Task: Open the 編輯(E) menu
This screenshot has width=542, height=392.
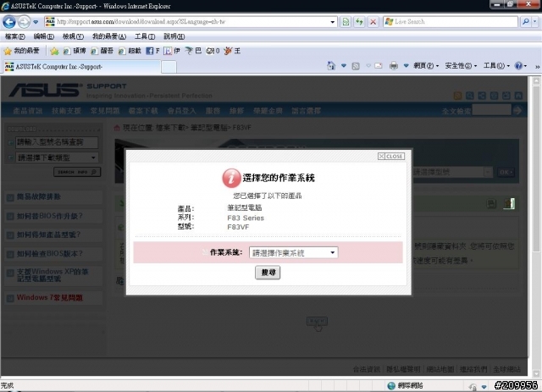Action: 43,36
